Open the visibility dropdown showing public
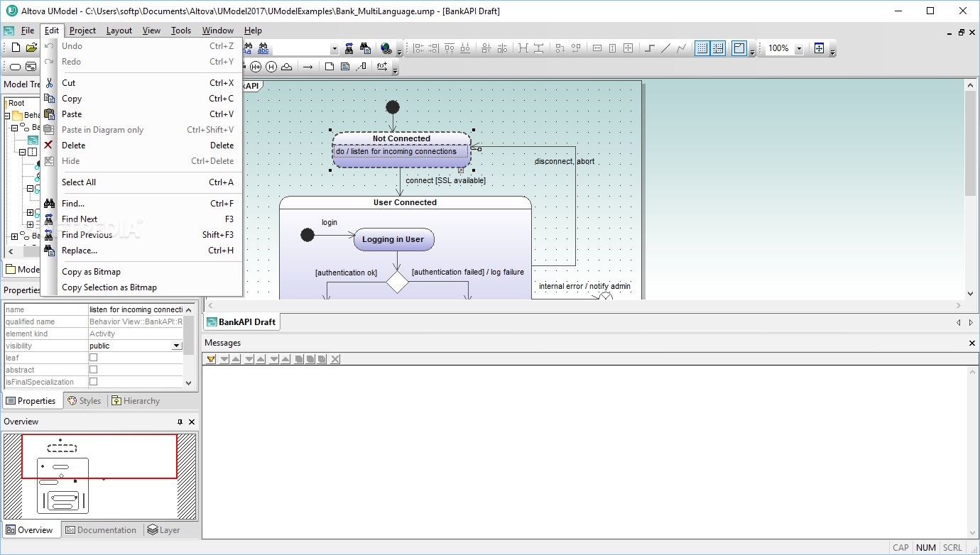 [177, 346]
